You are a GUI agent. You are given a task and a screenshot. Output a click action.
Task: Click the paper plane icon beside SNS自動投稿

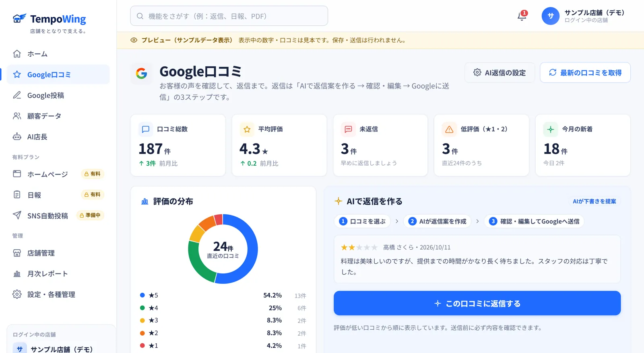click(17, 215)
